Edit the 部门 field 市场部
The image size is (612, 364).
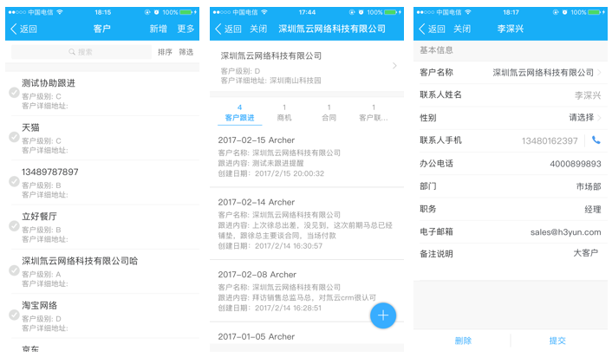(x=511, y=186)
